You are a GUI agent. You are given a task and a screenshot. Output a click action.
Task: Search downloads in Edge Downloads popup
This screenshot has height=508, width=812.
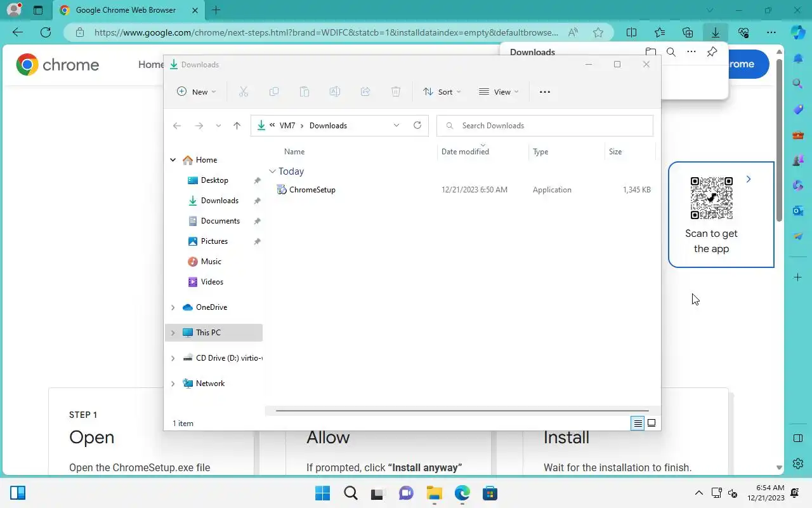click(671, 52)
